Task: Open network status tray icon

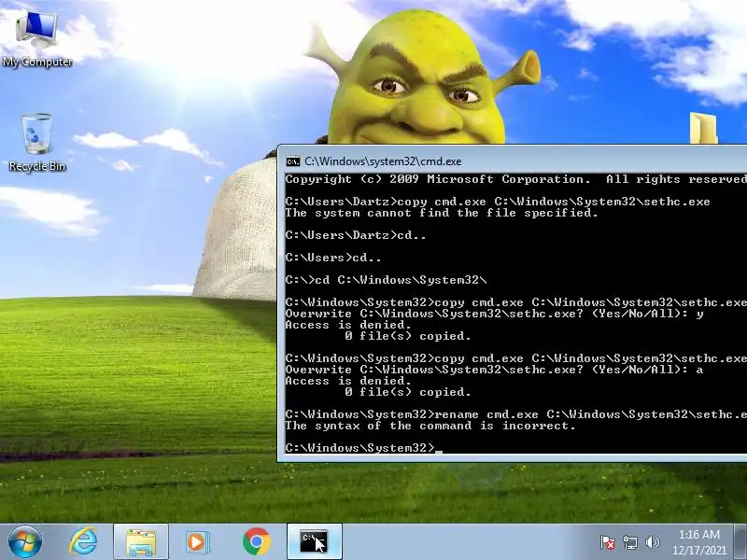Action: click(629, 542)
